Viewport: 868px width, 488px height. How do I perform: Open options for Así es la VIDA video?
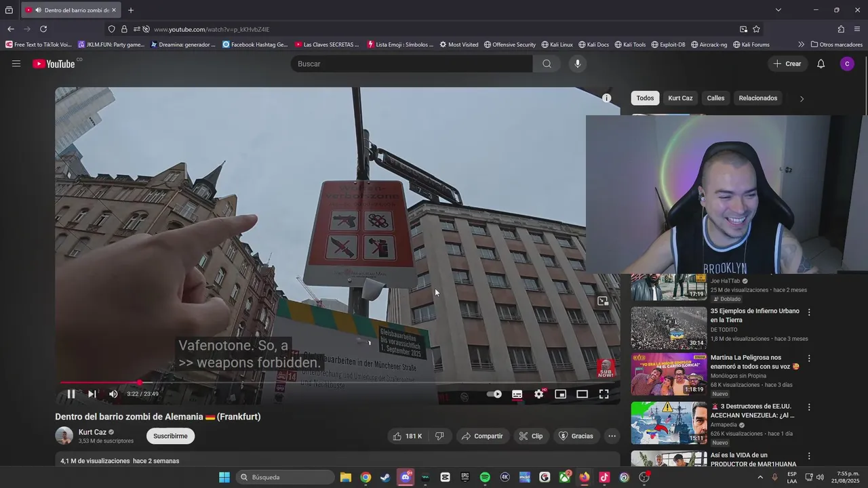coord(808,456)
